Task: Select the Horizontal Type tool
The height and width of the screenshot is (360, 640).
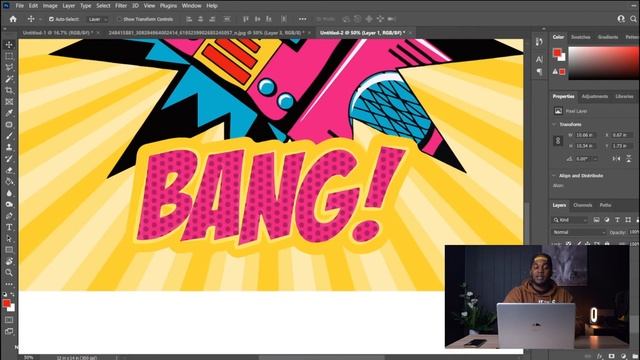Action: tap(9, 227)
